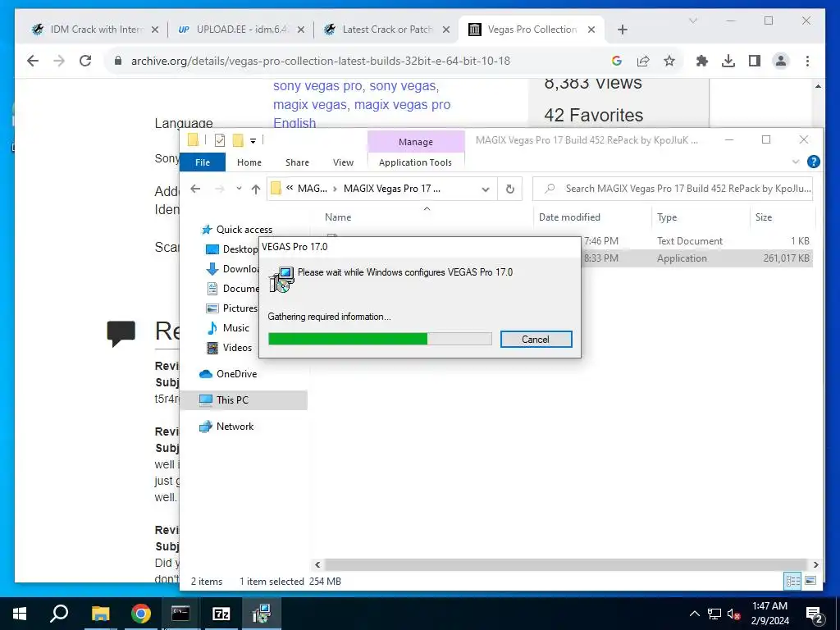The image size is (840, 630).
Task: Click Explorer back navigation arrow
Action: click(195, 189)
